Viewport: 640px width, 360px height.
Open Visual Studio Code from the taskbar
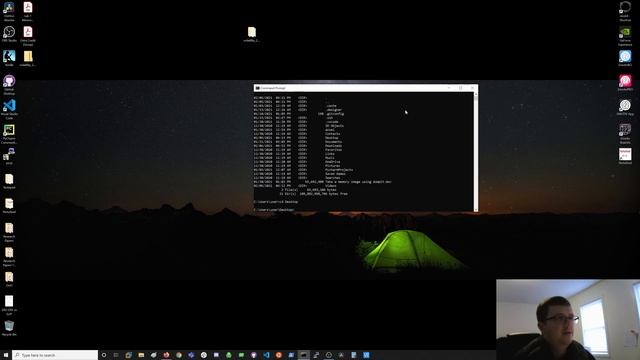266,355
